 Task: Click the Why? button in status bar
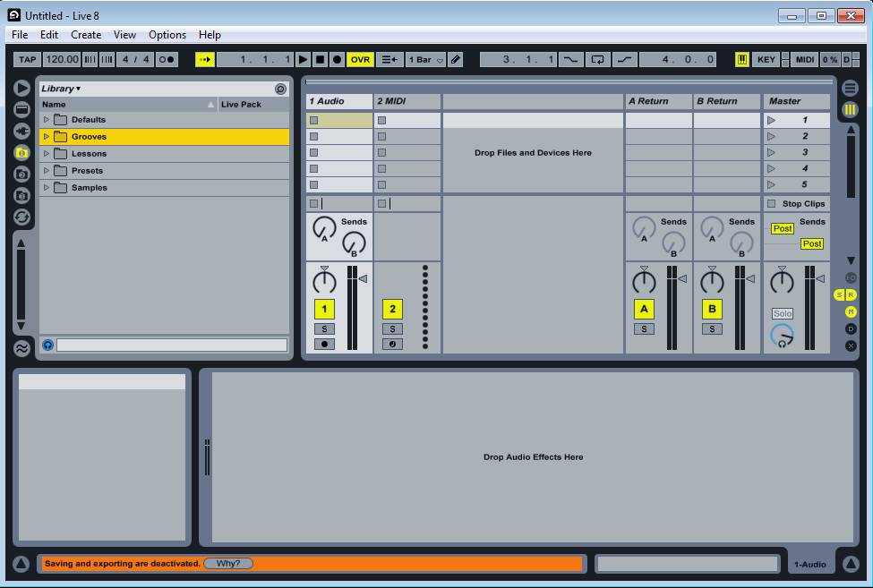(228, 564)
